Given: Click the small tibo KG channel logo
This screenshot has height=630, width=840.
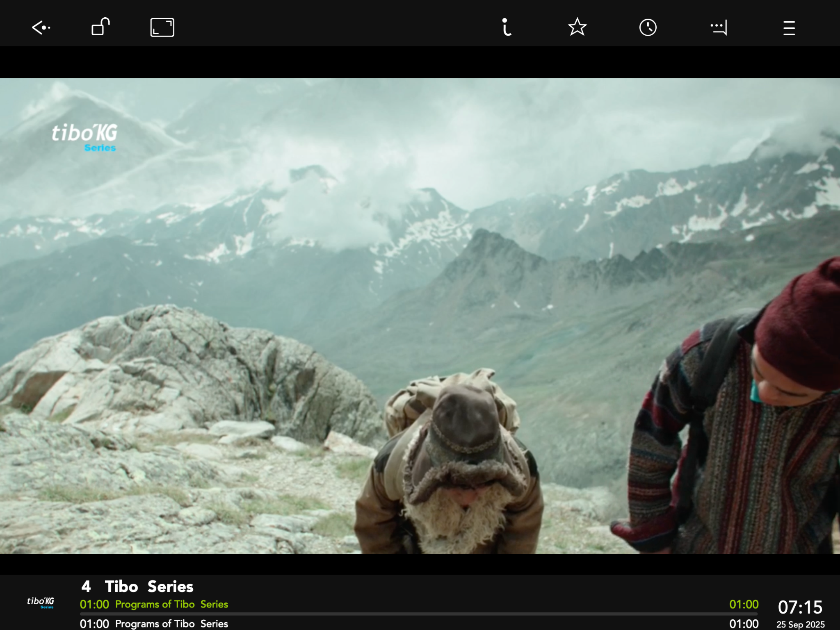Looking at the screenshot, I should click(41, 602).
